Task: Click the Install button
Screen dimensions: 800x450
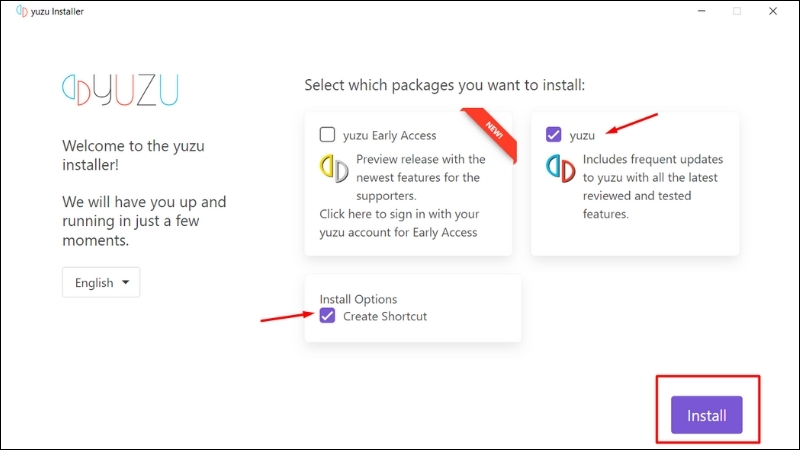Action: coord(707,415)
